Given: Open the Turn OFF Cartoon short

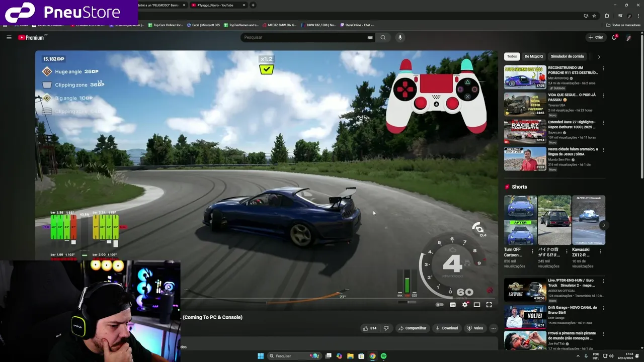Looking at the screenshot, I should pyautogui.click(x=520, y=220).
